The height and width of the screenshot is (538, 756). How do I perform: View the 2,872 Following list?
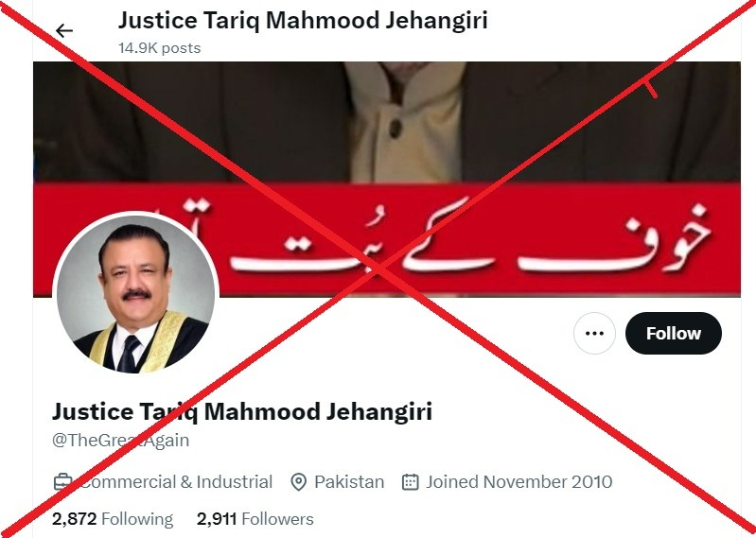click(x=113, y=519)
